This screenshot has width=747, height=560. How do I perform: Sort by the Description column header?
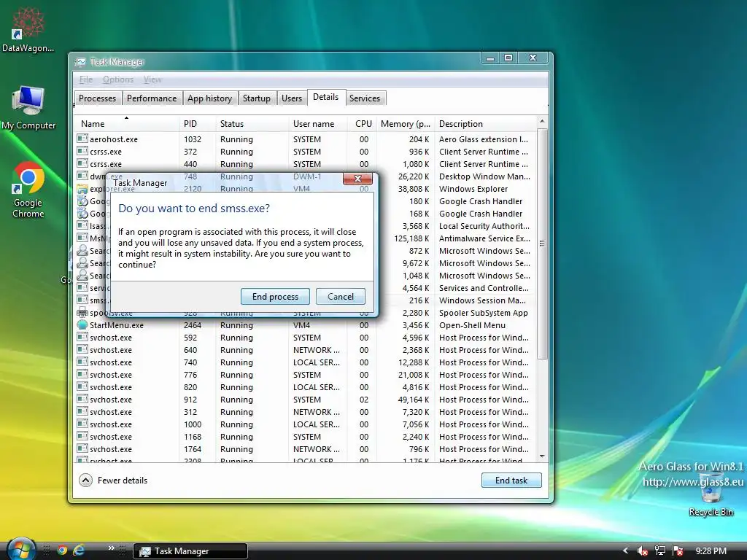click(x=486, y=124)
